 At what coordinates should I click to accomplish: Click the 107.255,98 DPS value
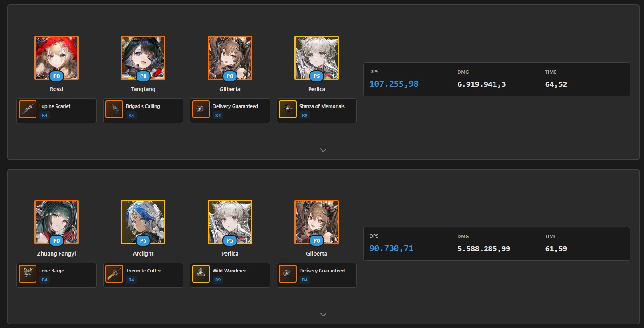pyautogui.click(x=394, y=84)
